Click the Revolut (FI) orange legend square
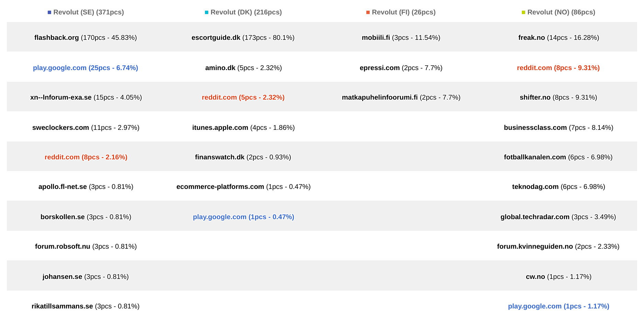Screen dimensions: 644x327 pyautogui.click(x=368, y=12)
